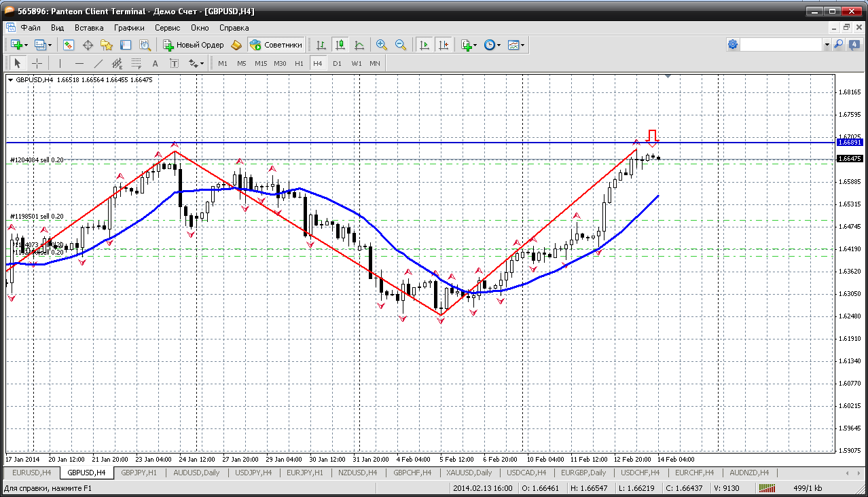Expand the Profiles dropdown arrow

click(50, 45)
